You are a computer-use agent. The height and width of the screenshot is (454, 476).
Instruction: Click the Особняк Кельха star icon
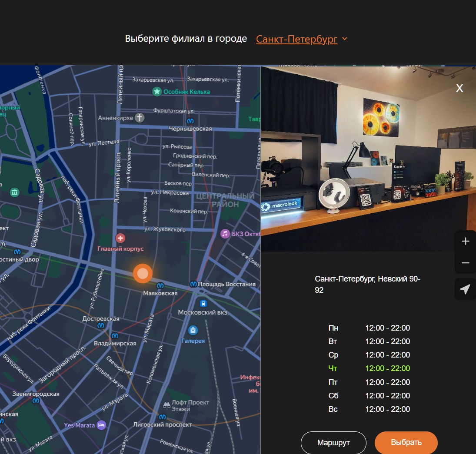(156, 91)
